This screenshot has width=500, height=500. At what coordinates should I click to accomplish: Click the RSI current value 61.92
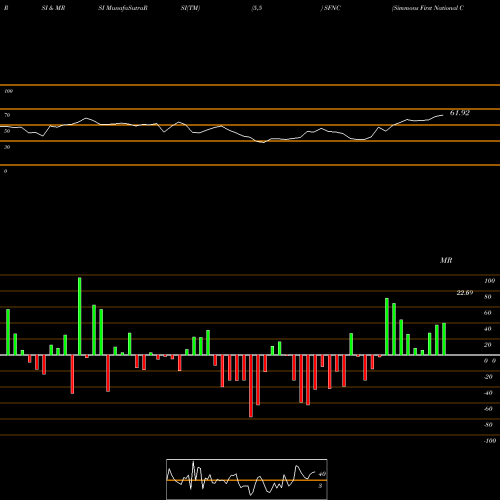coord(460,113)
